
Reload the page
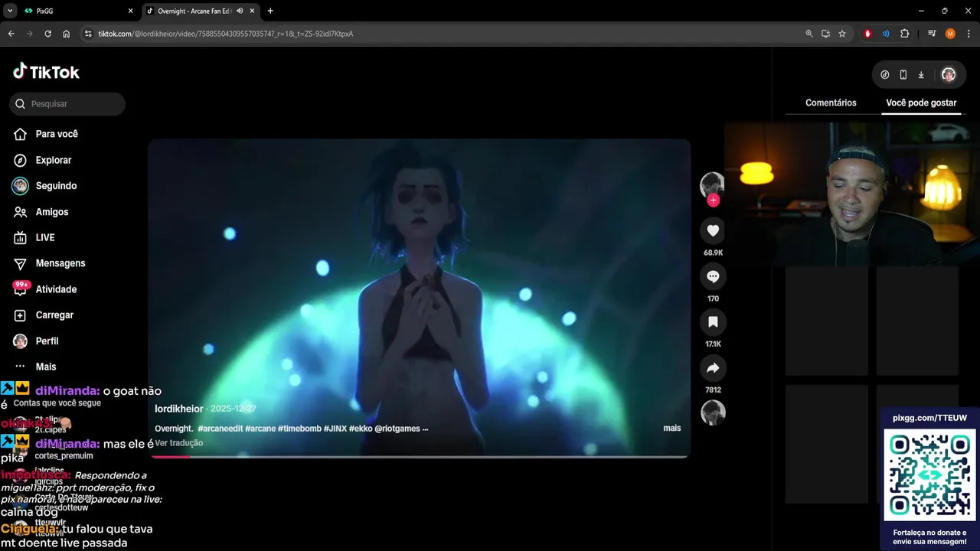pos(47,34)
